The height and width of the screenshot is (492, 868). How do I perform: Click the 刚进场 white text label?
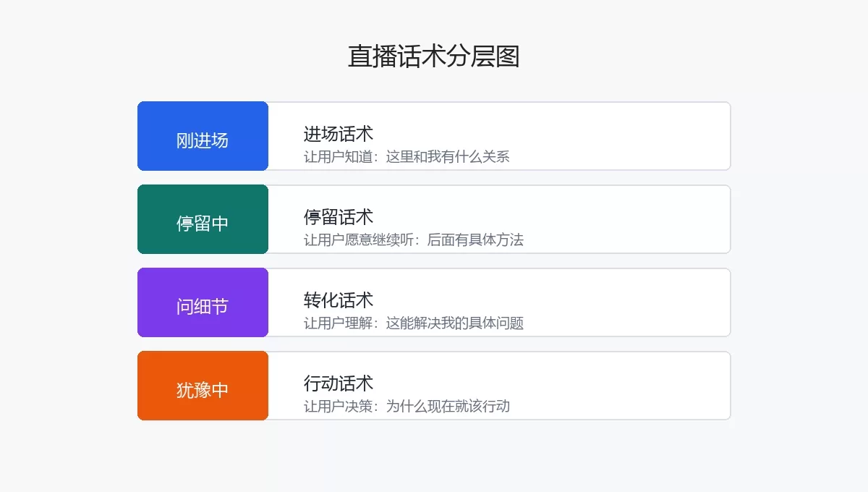[203, 140]
